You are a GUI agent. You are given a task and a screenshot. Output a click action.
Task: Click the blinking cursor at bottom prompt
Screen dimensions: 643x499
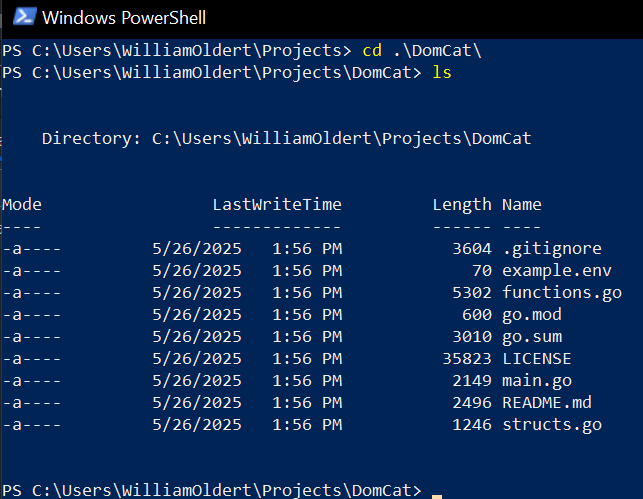click(437, 491)
